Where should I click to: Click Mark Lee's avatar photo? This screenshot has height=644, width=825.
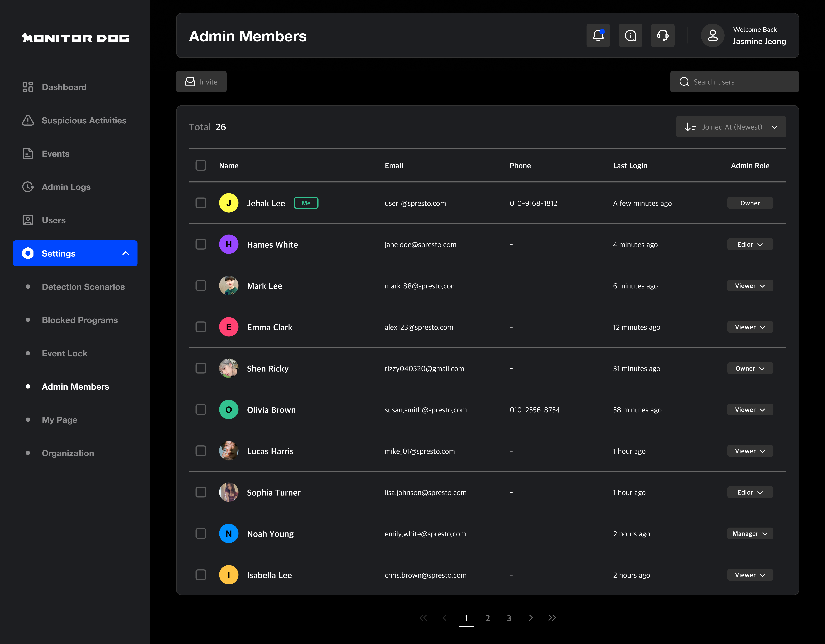coord(229,286)
